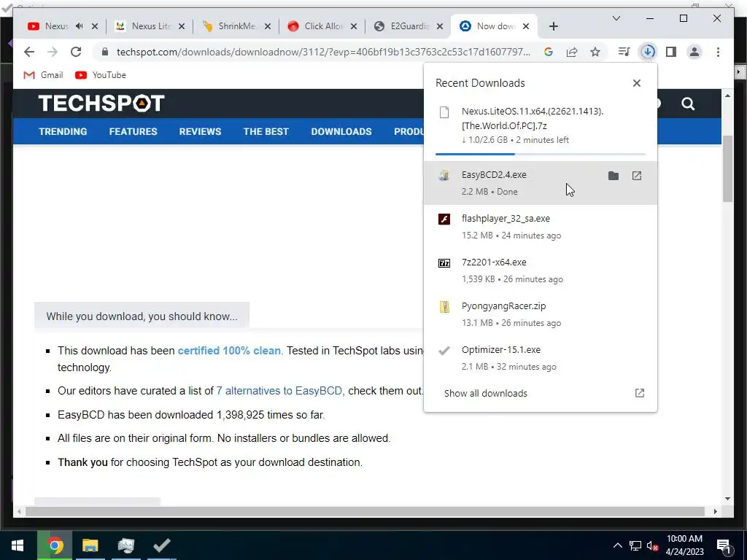Click the taskbar checkmark app icon
747x560 pixels.
(162, 545)
